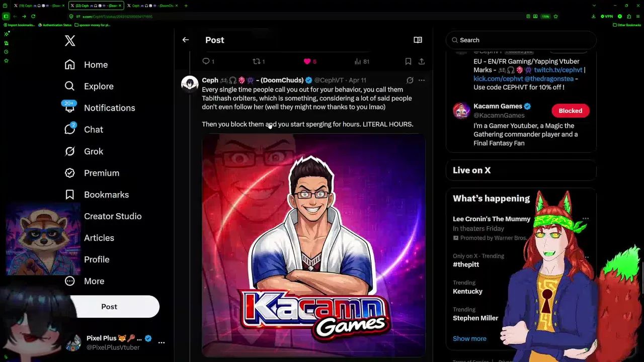Bookmark this page with star icon
The height and width of the screenshot is (362, 644).
(x=555, y=17)
